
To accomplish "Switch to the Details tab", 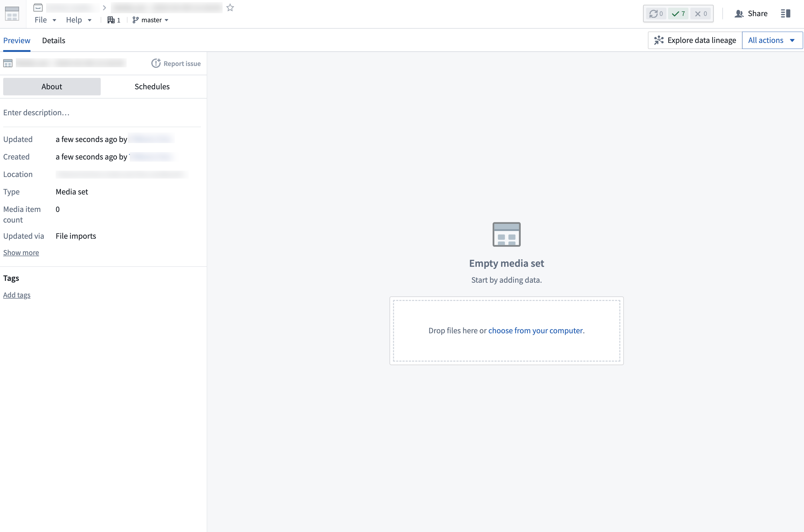I will [x=54, y=40].
